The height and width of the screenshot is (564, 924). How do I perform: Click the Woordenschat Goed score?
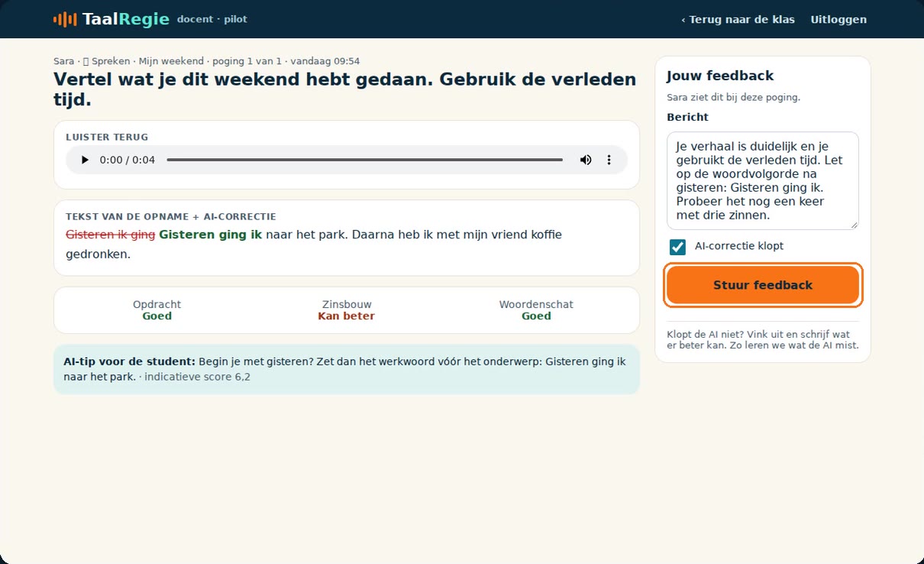(536, 310)
